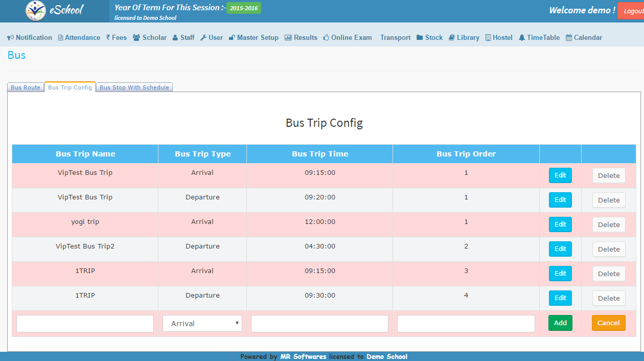Open Master Setup via its lock icon
644x361 pixels.
[x=232, y=38]
